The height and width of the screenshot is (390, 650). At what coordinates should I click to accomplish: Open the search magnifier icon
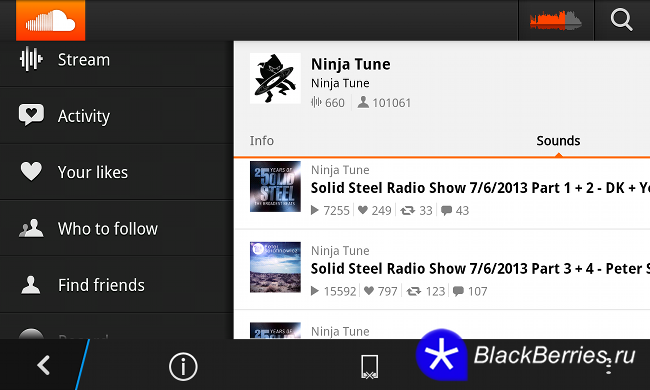pos(621,20)
